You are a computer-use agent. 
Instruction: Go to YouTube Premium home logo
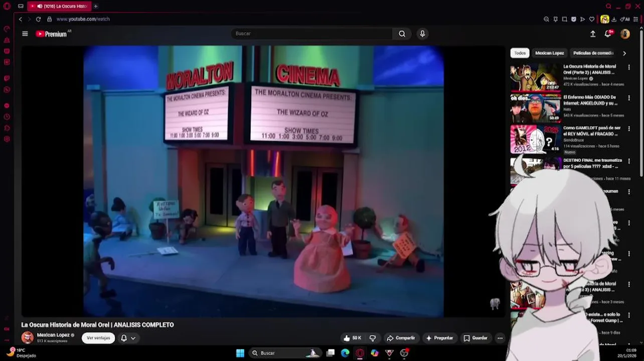coord(51,34)
